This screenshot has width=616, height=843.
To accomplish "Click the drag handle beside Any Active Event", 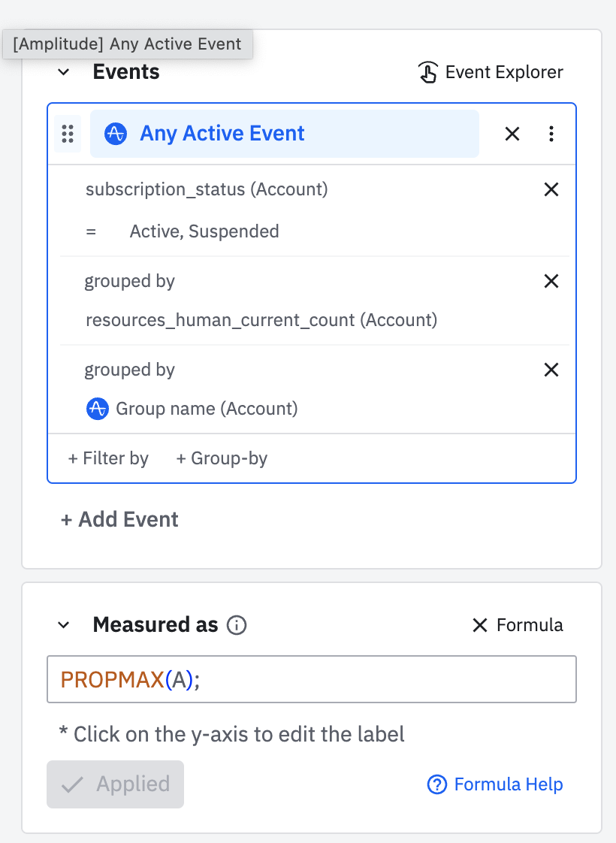I will (x=68, y=134).
